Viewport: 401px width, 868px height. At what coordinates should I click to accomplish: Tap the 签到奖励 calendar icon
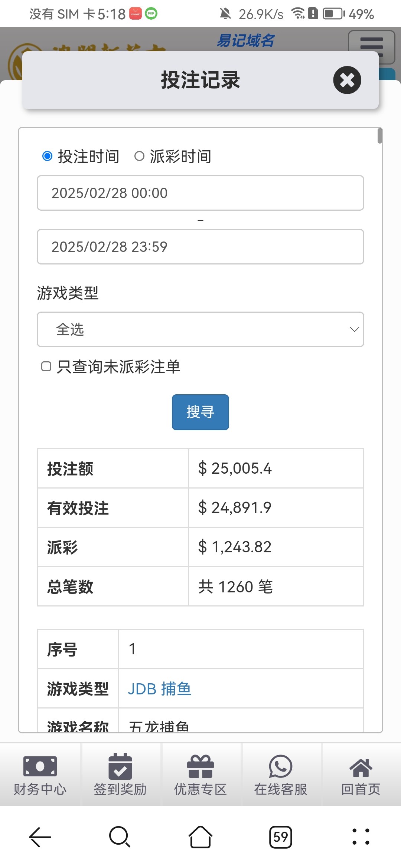click(120, 766)
